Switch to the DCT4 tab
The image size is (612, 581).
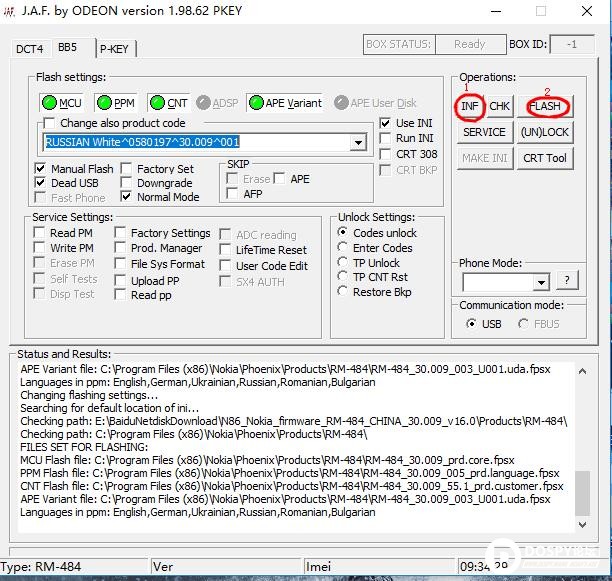[29, 49]
